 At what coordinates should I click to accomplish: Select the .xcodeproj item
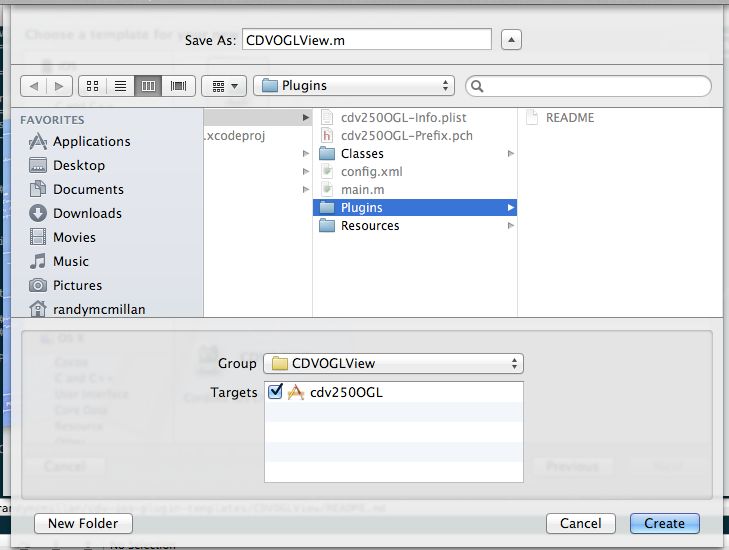[x=235, y=136]
